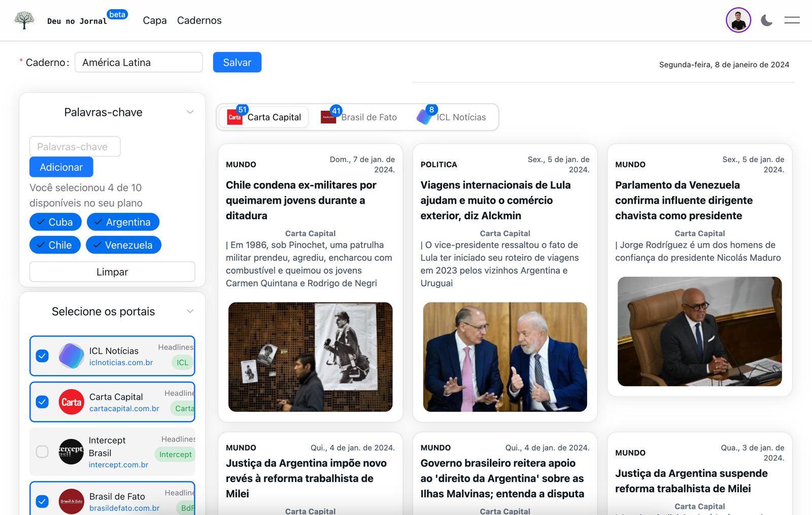The width and height of the screenshot is (812, 515).
Task: Select the Carta Capital filter with badge 51
Action: point(264,117)
